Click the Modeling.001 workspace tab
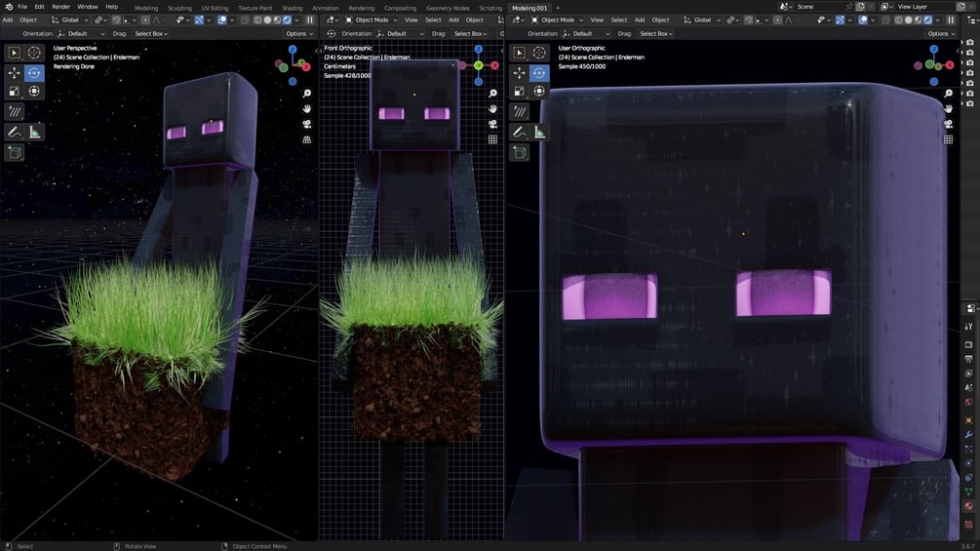The image size is (980, 551). point(529,8)
